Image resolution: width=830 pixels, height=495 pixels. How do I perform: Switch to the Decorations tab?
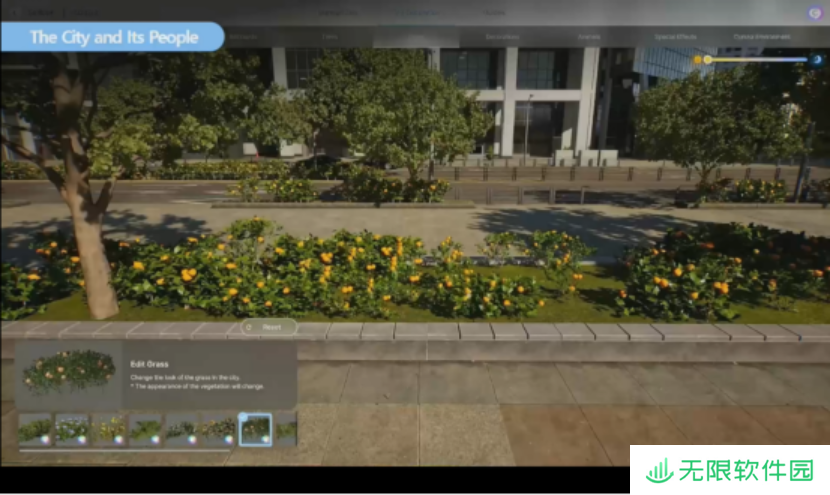502,37
